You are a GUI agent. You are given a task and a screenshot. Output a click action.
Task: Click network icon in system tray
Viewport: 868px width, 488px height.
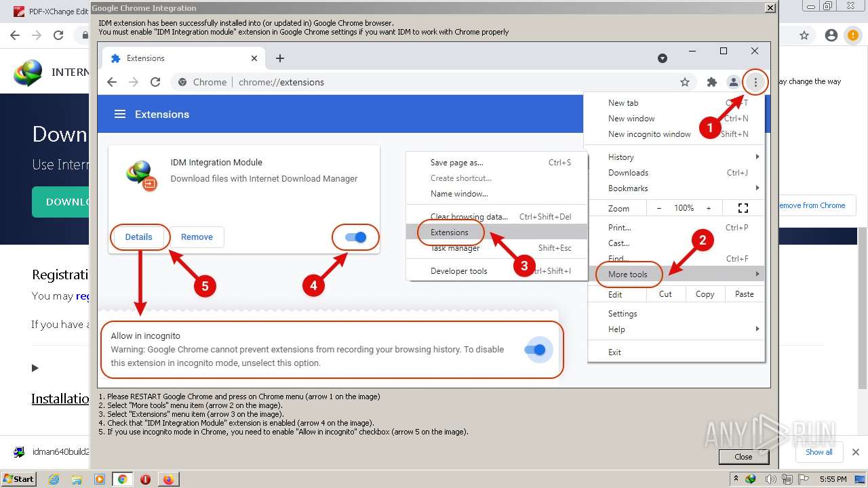click(x=789, y=479)
